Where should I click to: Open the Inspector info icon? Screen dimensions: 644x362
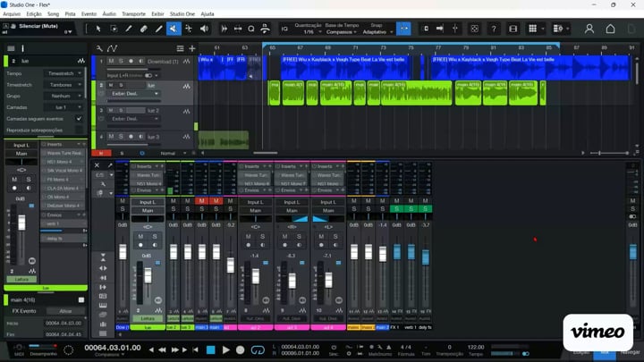[x=22, y=48]
